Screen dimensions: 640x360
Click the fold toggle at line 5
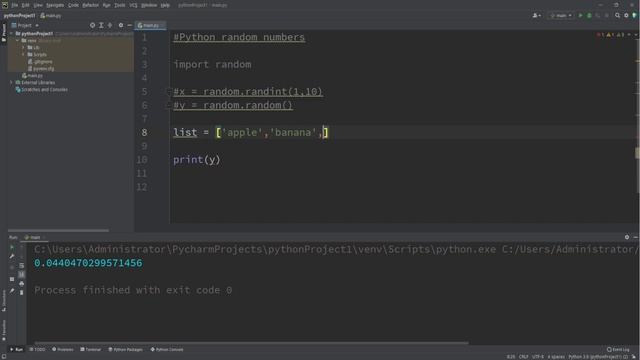tap(168, 91)
